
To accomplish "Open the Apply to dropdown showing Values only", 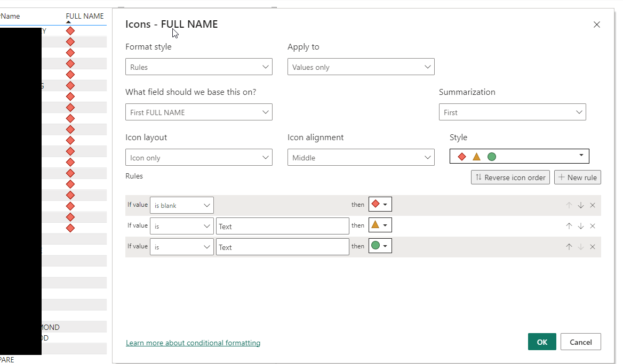I will 361,67.
